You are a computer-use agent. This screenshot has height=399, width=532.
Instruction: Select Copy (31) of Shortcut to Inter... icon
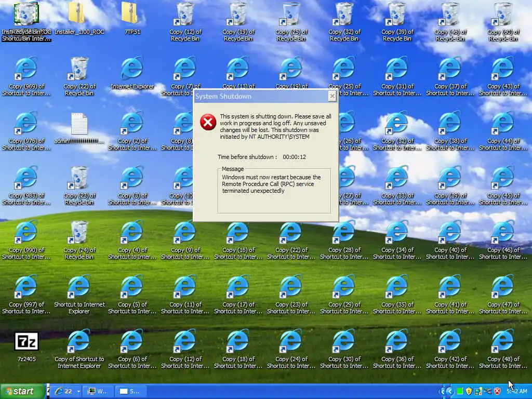397,77
